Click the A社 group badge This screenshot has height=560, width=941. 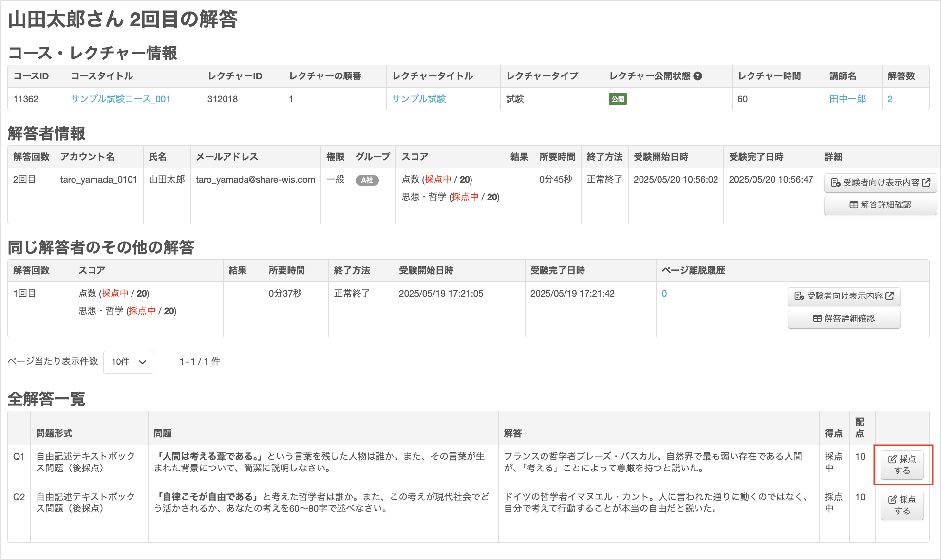click(367, 180)
